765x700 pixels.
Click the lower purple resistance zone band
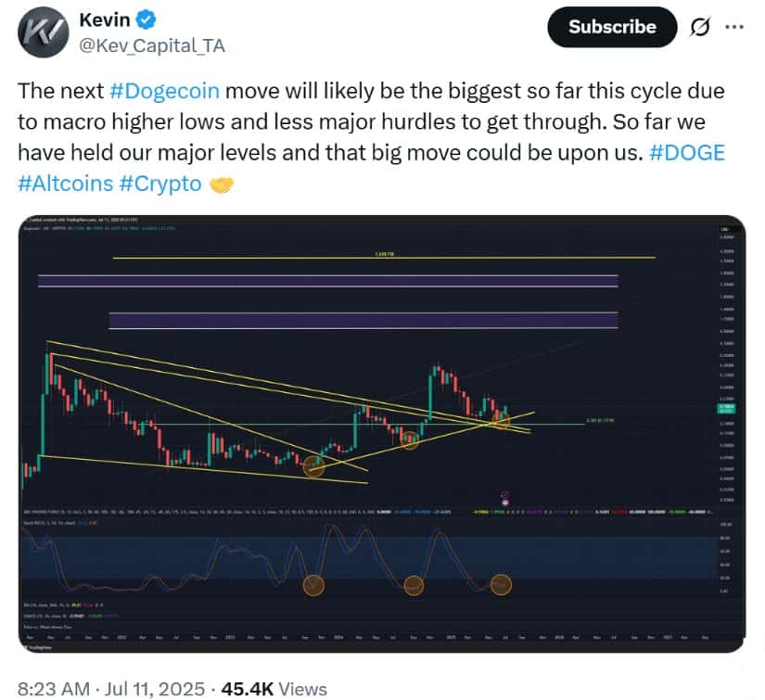coord(363,321)
